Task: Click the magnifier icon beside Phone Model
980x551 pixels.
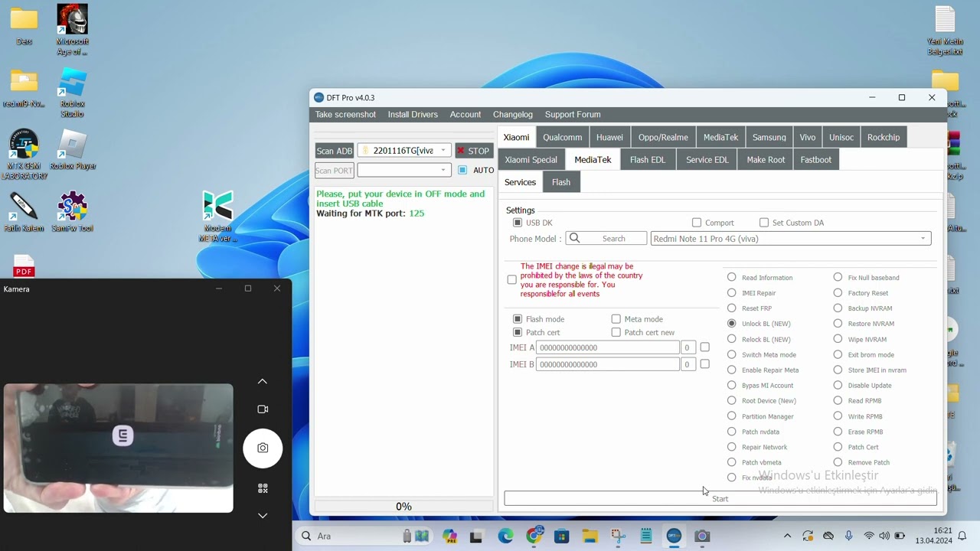Action: pos(575,239)
